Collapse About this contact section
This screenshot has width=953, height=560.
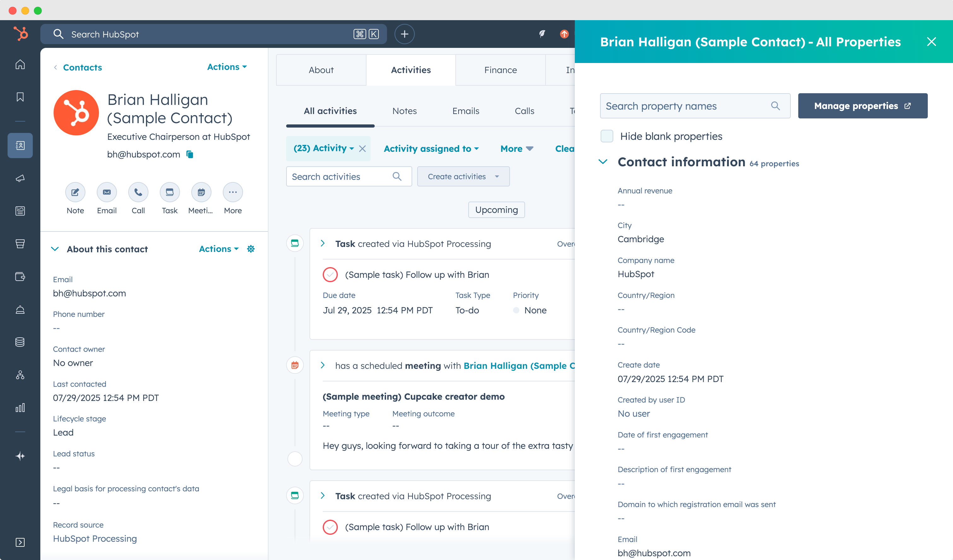[x=55, y=249]
